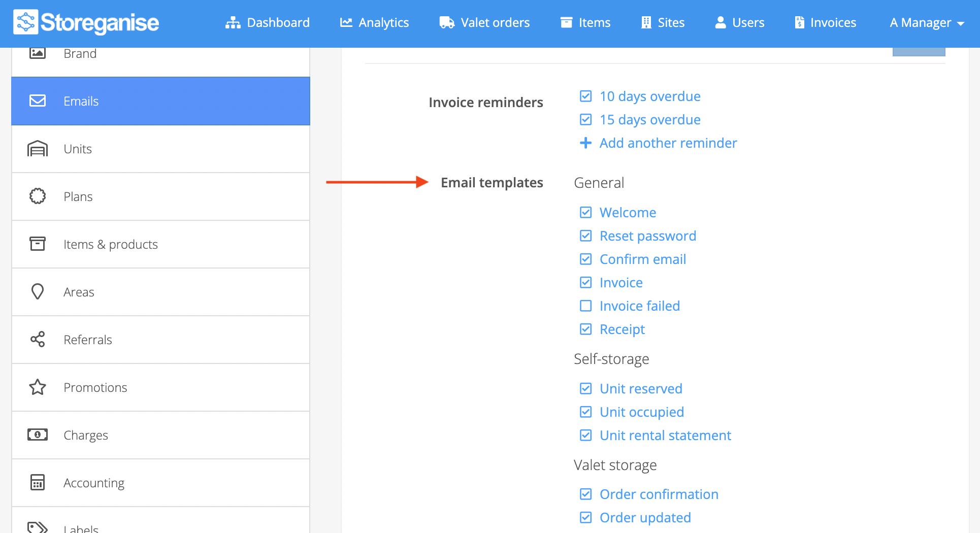980x533 pixels.
Task: Go to Dashboard in top navigation
Action: point(268,23)
